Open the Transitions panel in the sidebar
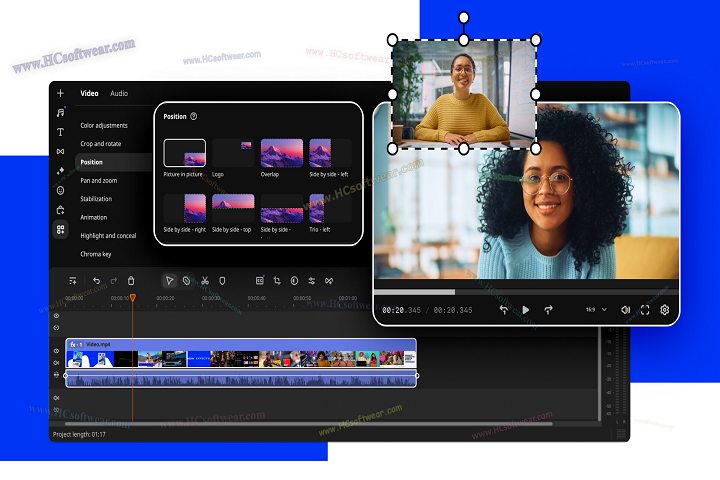Image resolution: width=720 pixels, height=480 pixels. click(x=60, y=151)
